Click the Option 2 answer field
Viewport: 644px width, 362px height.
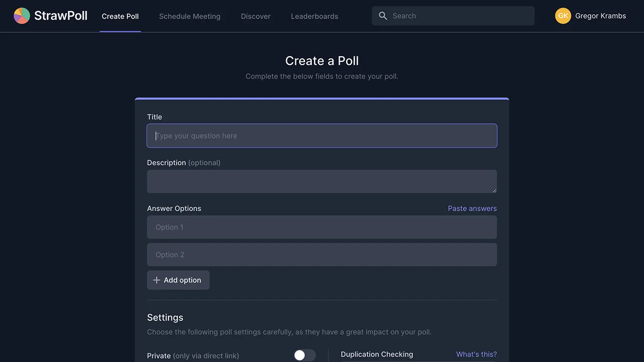[322, 254]
